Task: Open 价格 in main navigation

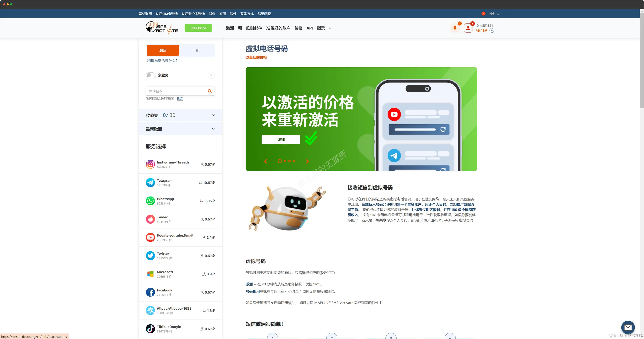Action: pos(298,28)
